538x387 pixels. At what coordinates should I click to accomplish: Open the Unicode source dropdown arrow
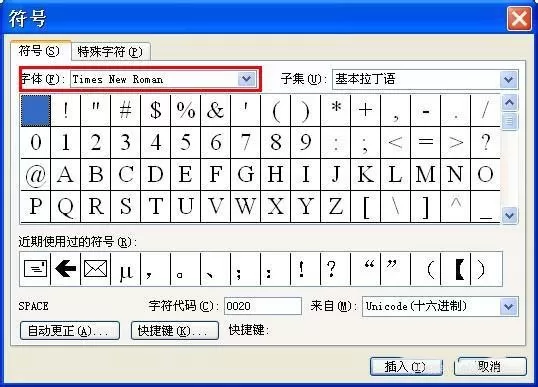(508, 306)
